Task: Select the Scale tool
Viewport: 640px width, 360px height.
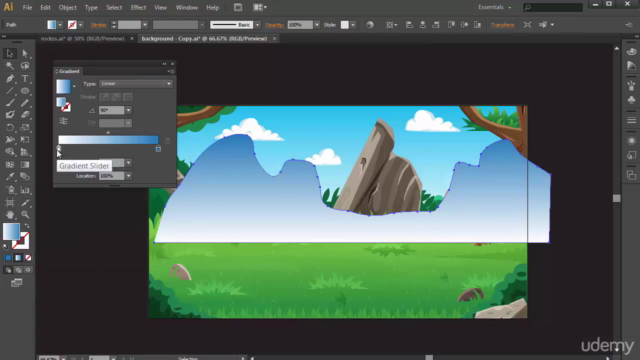Action: 25,128
